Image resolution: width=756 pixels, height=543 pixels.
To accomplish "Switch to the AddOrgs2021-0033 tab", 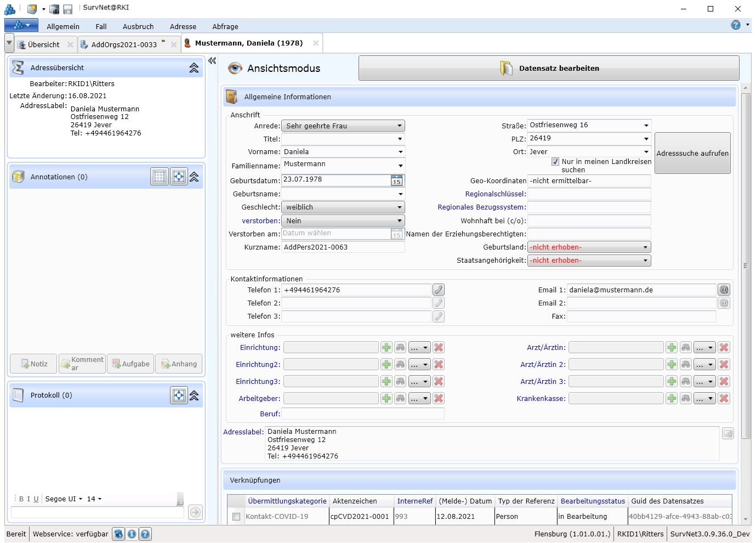I will tap(124, 44).
